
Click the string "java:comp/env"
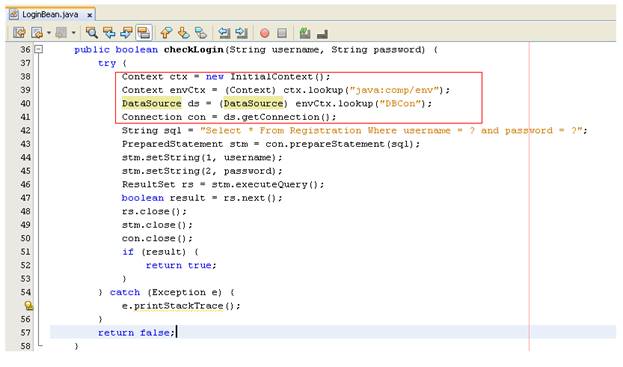click(394, 90)
